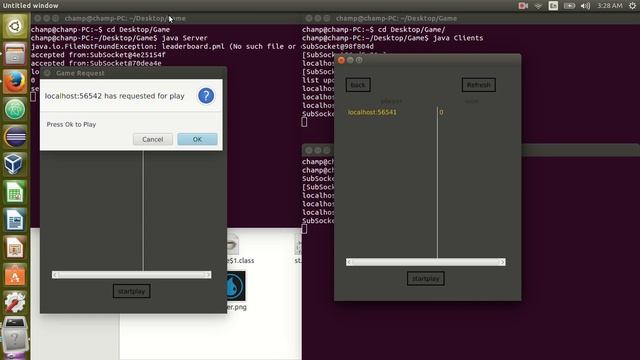
Task: Launch Firefox from the dock
Action: [x=15, y=81]
